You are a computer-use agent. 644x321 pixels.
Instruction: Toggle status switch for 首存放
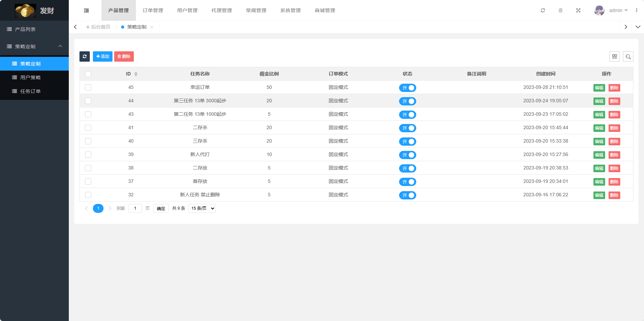click(408, 182)
